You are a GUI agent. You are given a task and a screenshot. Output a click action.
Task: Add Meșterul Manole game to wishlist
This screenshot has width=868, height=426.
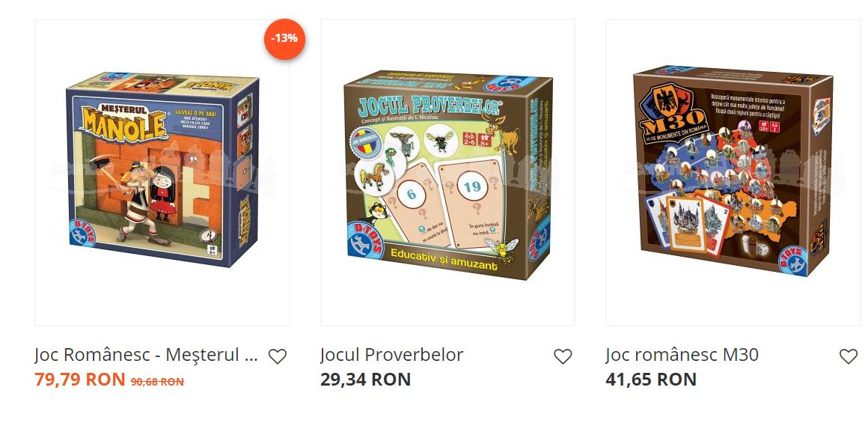278,356
